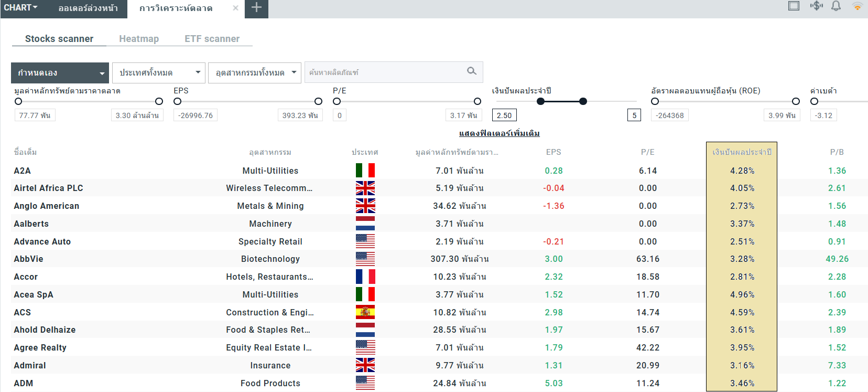Sort by the P/E column header
The height and width of the screenshot is (392, 868).
click(647, 152)
